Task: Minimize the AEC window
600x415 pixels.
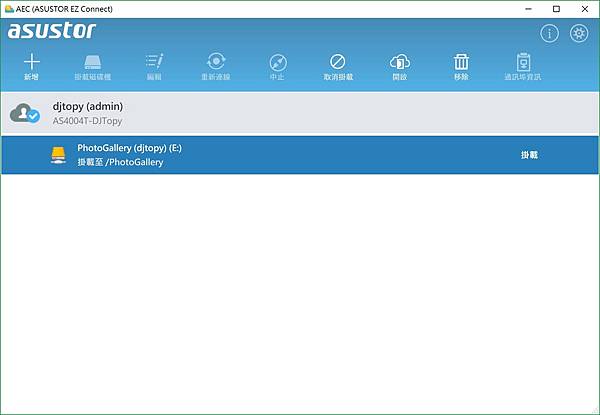Action: 528,9
